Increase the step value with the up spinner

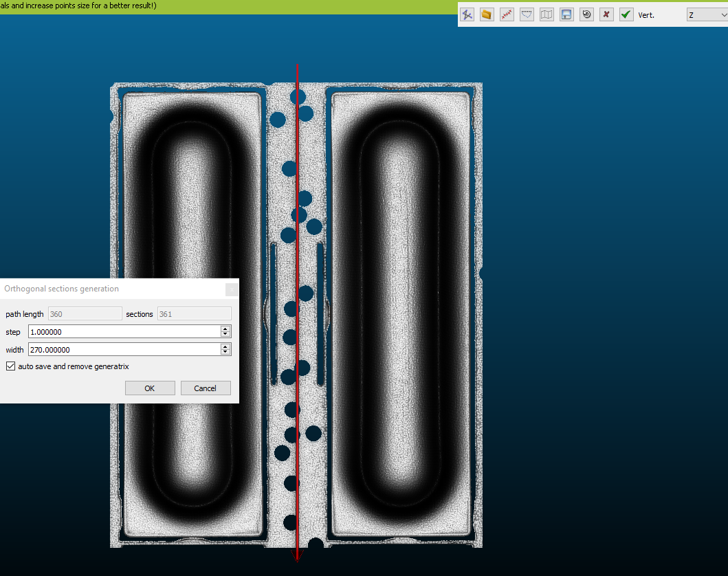pyautogui.click(x=225, y=328)
